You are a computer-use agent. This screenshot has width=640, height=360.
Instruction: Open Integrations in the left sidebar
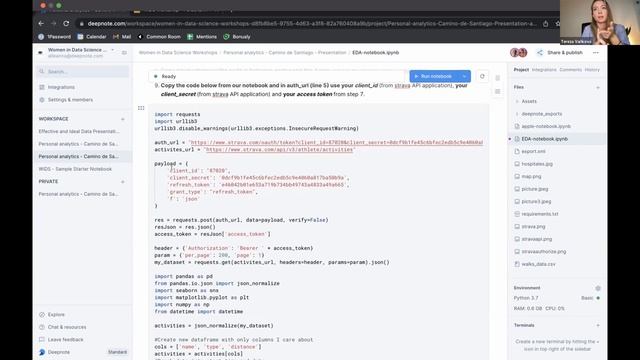click(x=61, y=87)
